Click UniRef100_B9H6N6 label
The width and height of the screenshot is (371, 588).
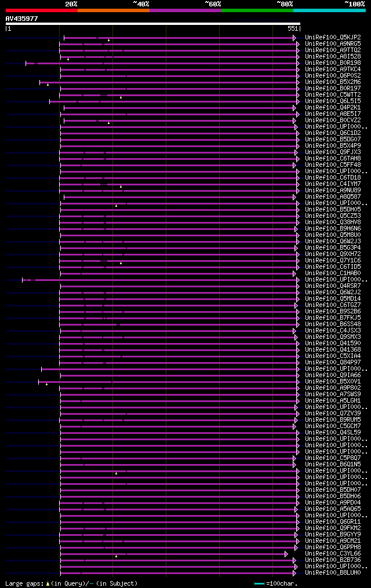click(x=333, y=229)
